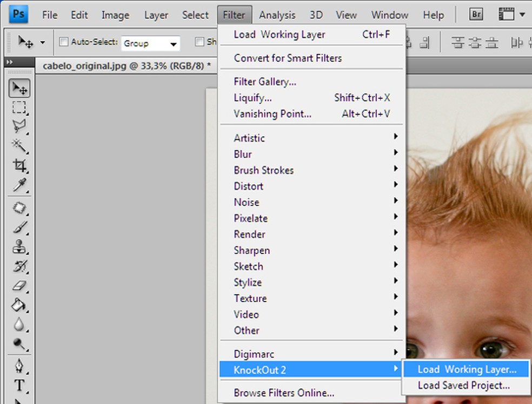The width and height of the screenshot is (532, 404).
Task: Choose Browse Filters Online
Action: point(311,393)
